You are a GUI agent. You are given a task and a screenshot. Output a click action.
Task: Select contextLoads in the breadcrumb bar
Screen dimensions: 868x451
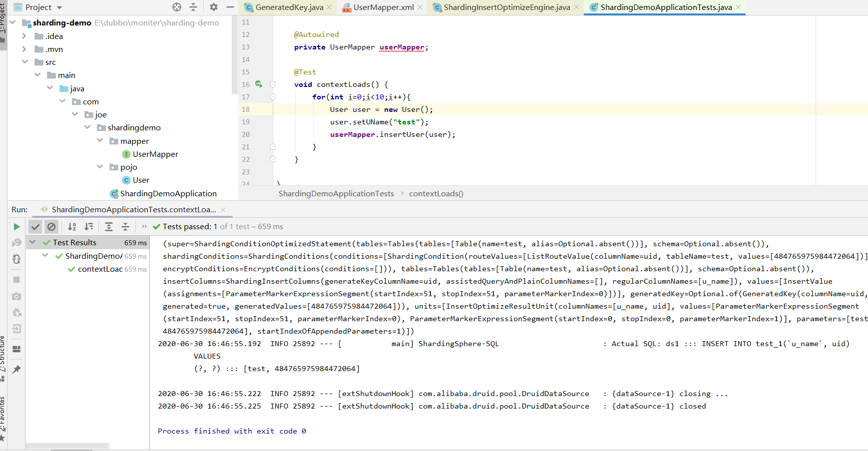pos(435,193)
